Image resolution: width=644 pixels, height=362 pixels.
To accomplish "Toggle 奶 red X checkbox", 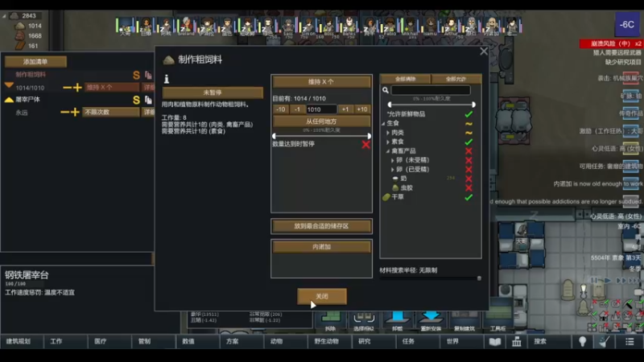I will pyautogui.click(x=469, y=179).
